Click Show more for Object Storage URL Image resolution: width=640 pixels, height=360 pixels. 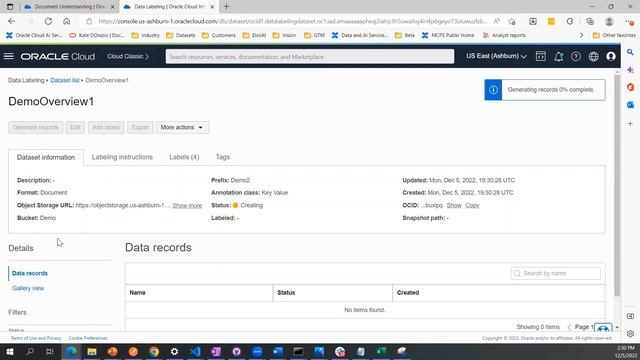coord(187,205)
